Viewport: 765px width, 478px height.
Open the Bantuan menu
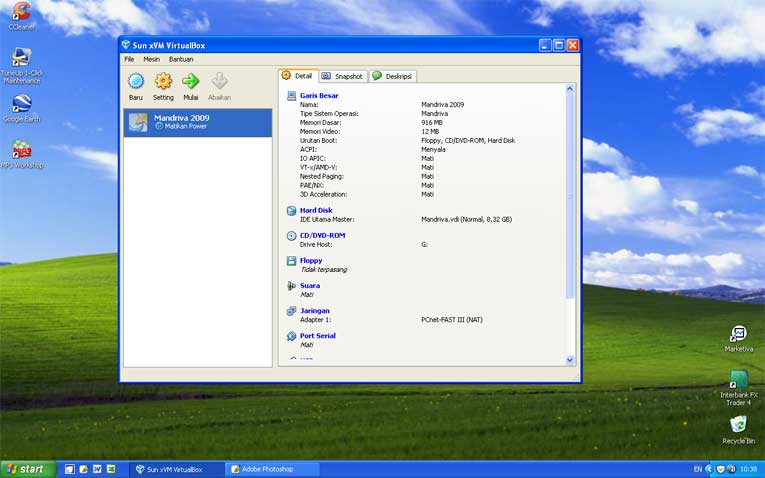[x=181, y=59]
